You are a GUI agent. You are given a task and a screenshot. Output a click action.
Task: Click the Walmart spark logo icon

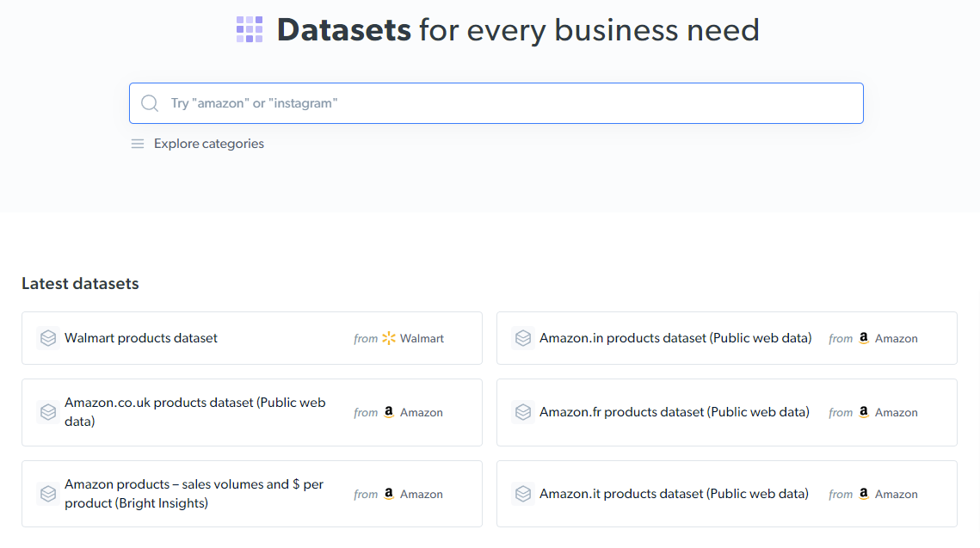tap(389, 338)
